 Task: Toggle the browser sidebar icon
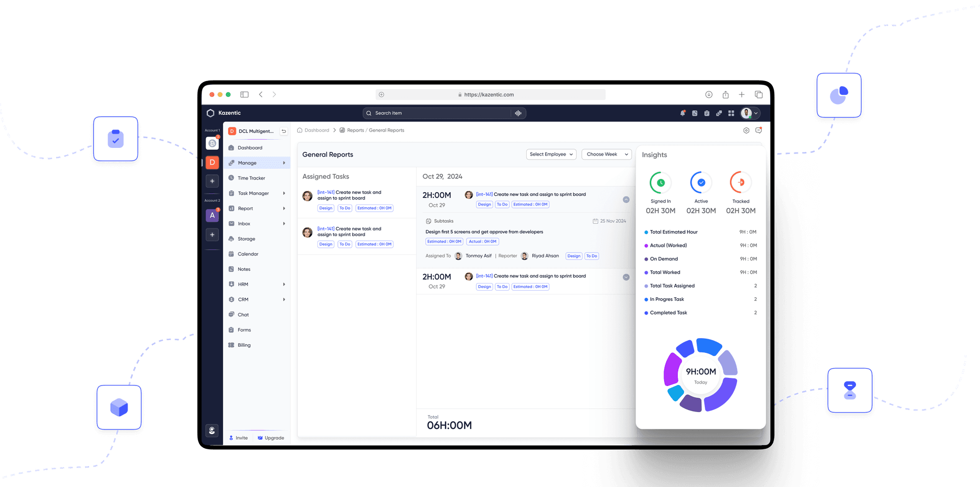(x=244, y=94)
